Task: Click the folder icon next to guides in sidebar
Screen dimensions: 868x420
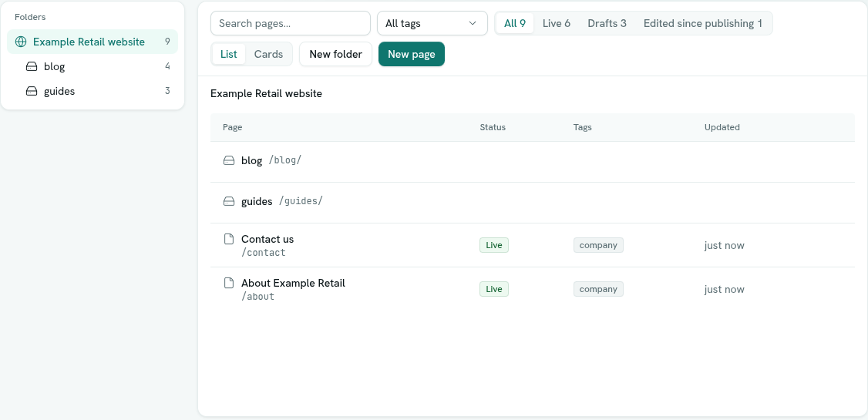Action: click(x=32, y=91)
